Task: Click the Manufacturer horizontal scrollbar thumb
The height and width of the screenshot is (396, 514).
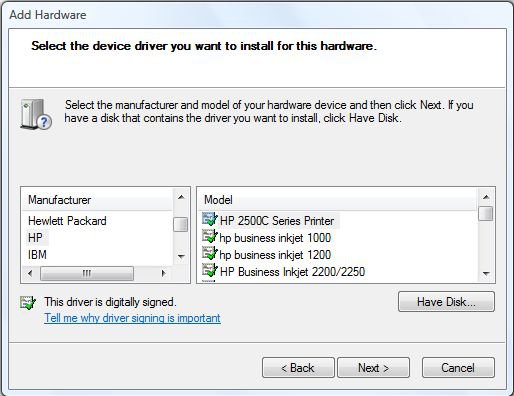Action: pyautogui.click(x=87, y=273)
